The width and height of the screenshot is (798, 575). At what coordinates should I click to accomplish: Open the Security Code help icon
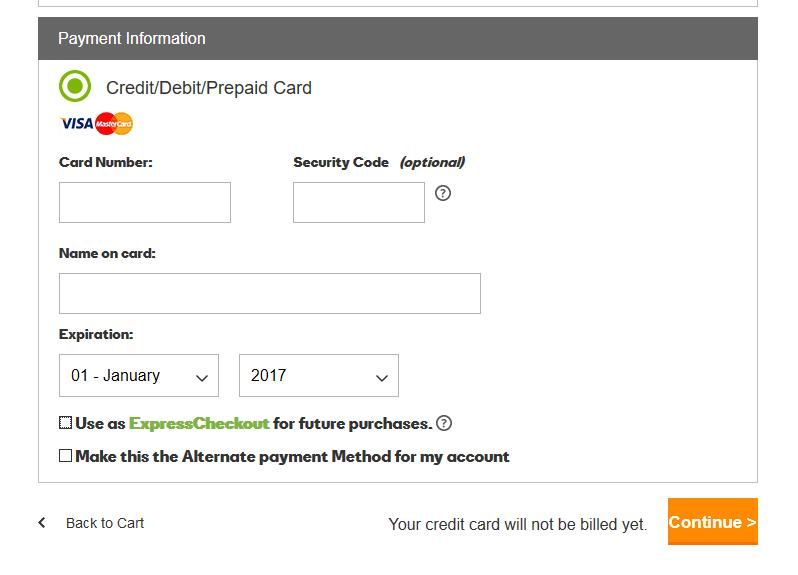coord(443,193)
